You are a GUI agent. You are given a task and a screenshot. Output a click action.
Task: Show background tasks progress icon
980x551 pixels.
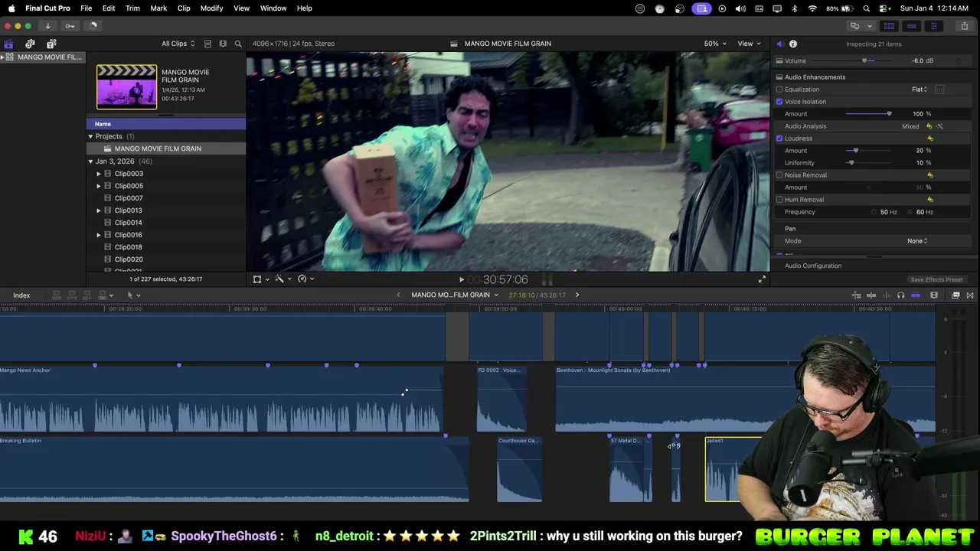point(93,26)
